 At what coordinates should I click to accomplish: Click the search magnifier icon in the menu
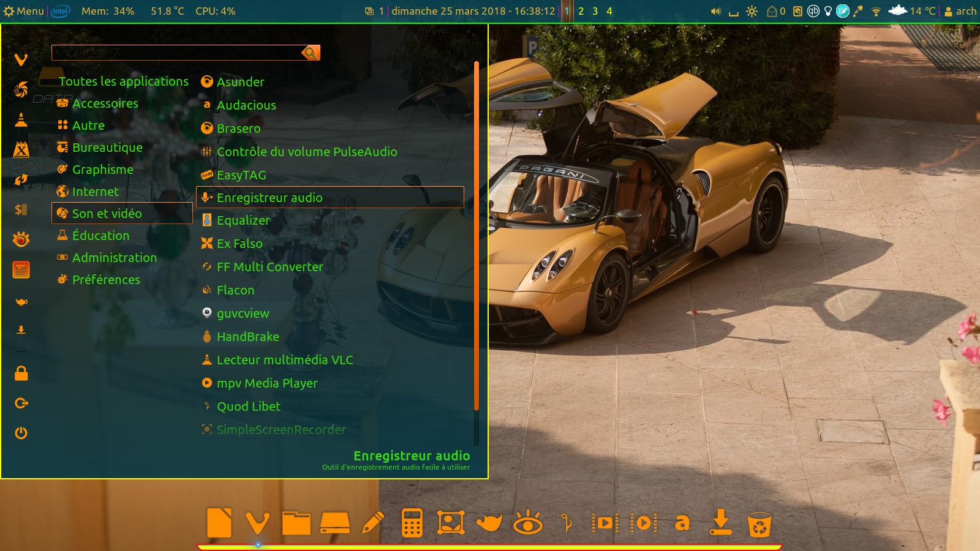pyautogui.click(x=311, y=53)
